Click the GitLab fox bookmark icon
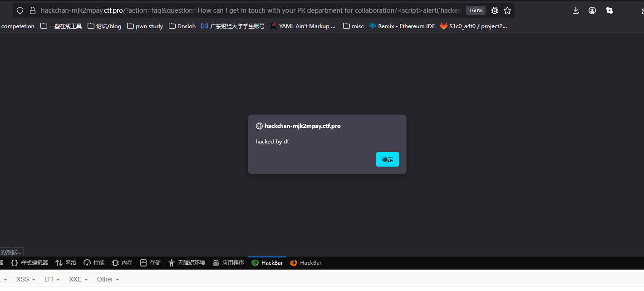The height and width of the screenshot is (291, 644). (x=444, y=26)
